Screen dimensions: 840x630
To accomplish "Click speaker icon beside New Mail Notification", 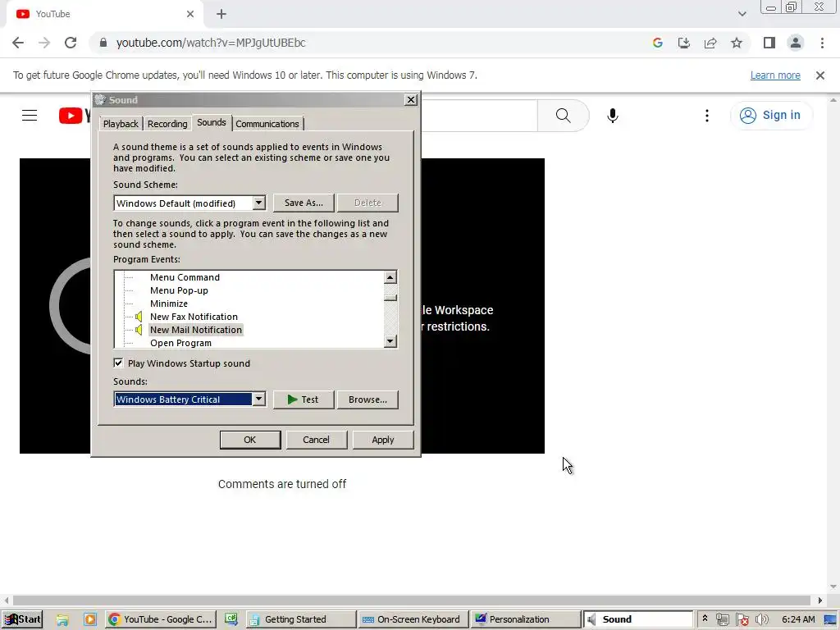I will coord(139,330).
